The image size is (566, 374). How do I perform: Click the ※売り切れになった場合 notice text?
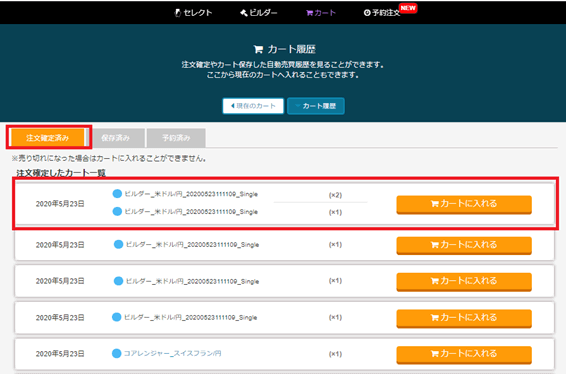[109, 158]
